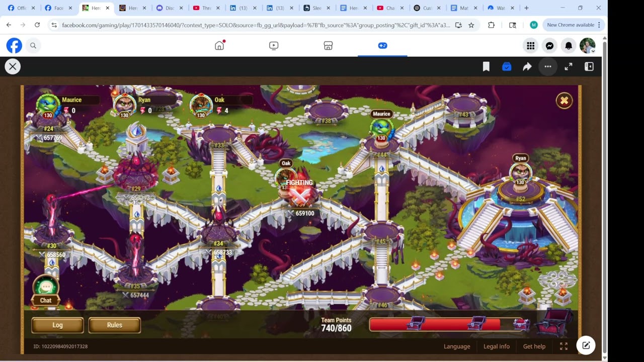Open the Legal info link
The height and width of the screenshot is (362, 644).
click(497, 346)
